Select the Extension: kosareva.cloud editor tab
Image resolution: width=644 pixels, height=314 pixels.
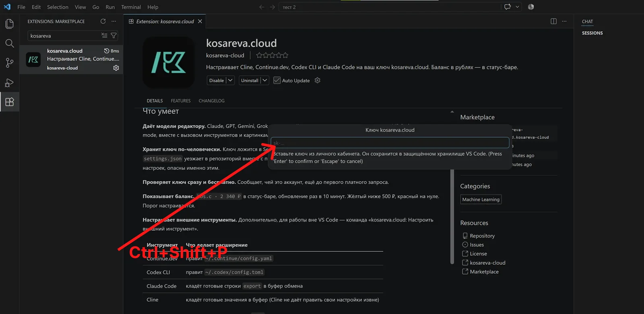click(165, 21)
